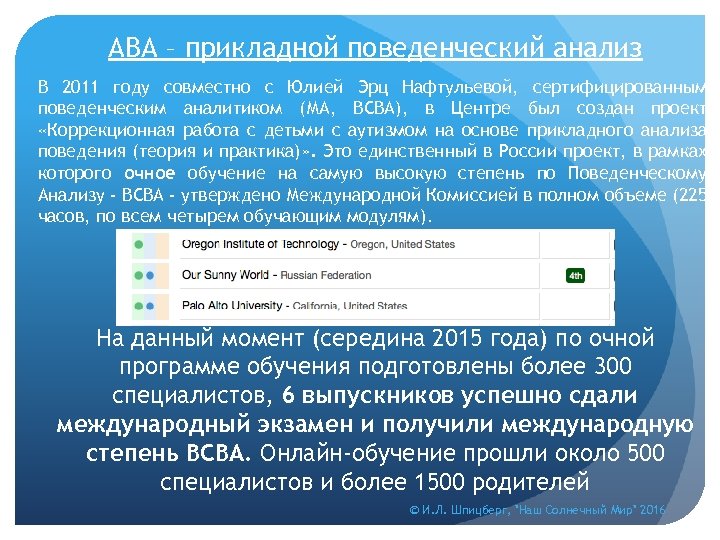This screenshot has width=720, height=540.
Task: Click the bold text "6 выпускников успешно сдали"
Action: (459, 395)
